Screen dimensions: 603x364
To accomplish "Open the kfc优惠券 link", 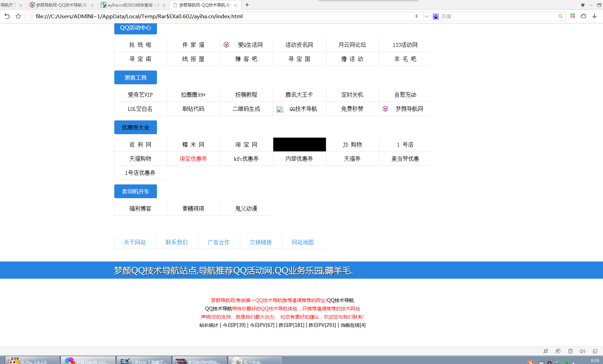I will pyautogui.click(x=246, y=159).
